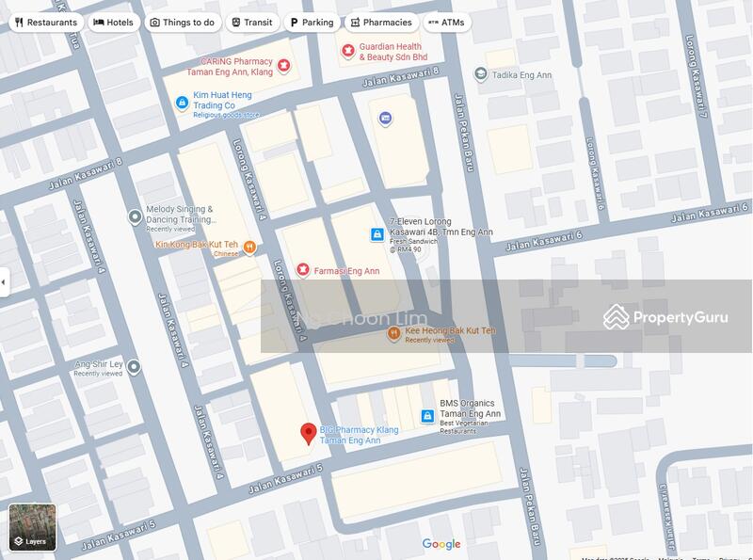Open the Layers map thumbnail
This screenshot has width=753, height=560.
click(33, 527)
